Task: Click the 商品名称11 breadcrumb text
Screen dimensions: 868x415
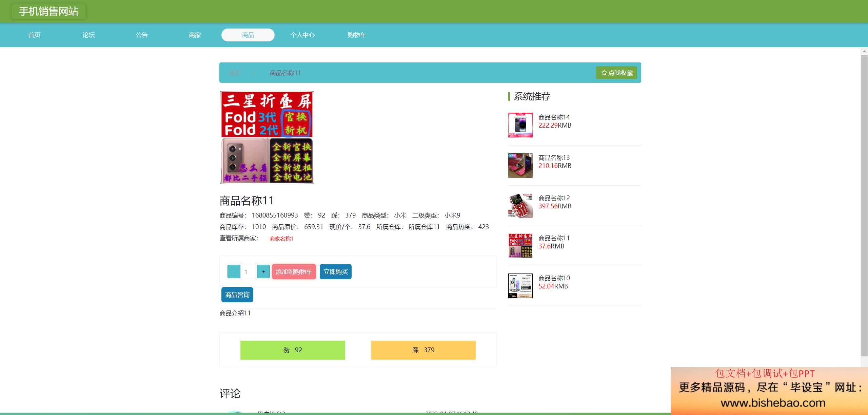Action: 285,73
